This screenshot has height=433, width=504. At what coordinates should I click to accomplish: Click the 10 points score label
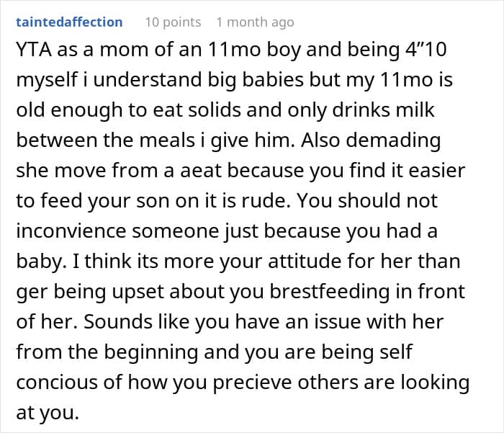173,22
